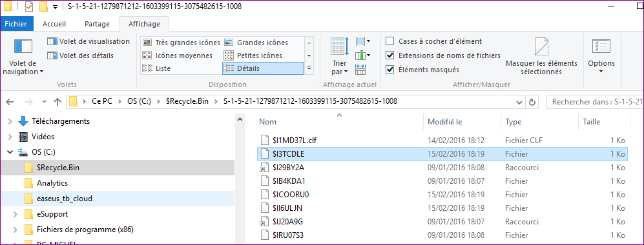Toggle Volet de visualisation preview pane

[88, 41]
